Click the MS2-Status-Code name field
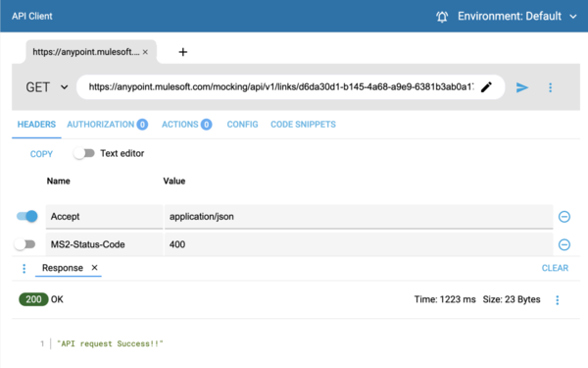Viewport: 588px width, 368px height. (x=104, y=244)
